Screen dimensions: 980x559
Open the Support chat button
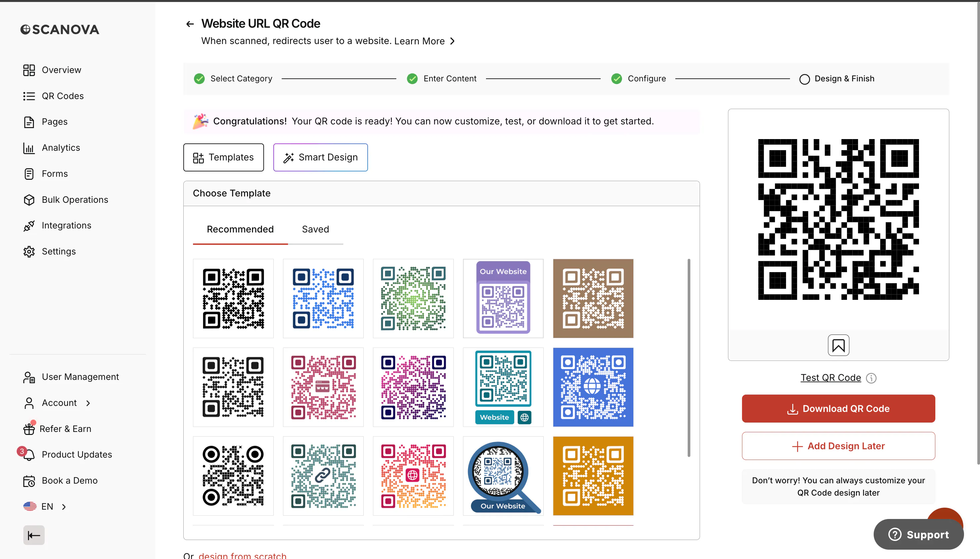coord(918,534)
